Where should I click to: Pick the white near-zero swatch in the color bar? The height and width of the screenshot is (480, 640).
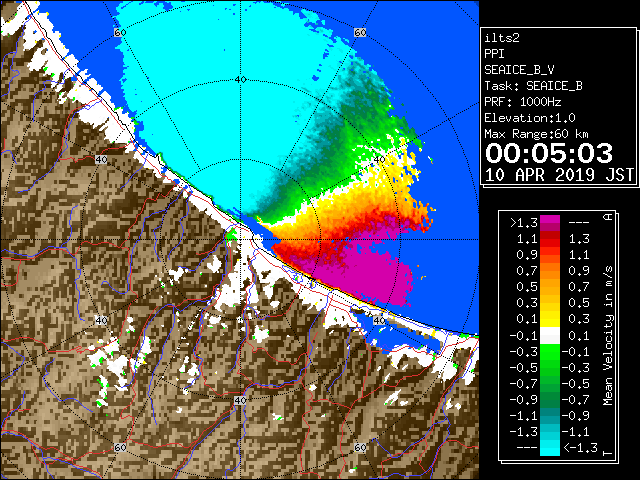click(x=550, y=336)
